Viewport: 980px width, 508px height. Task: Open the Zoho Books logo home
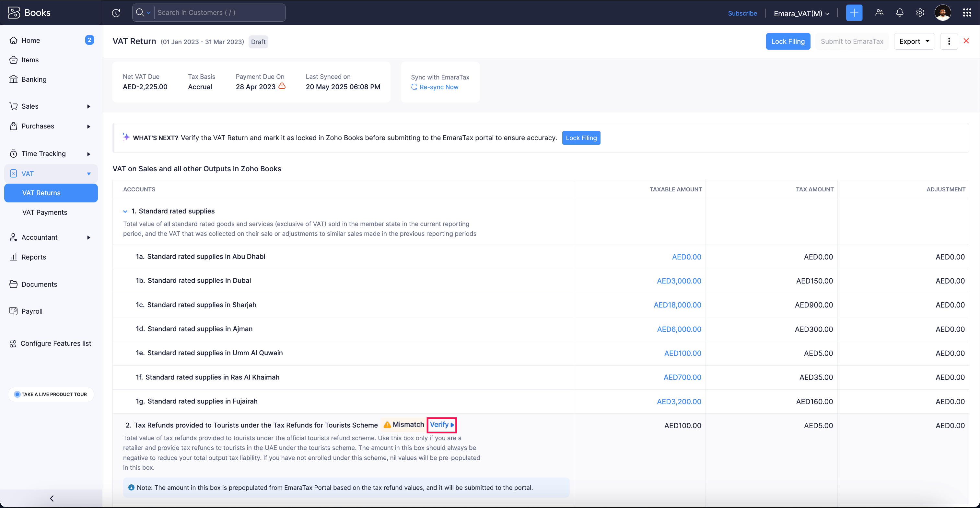(29, 13)
